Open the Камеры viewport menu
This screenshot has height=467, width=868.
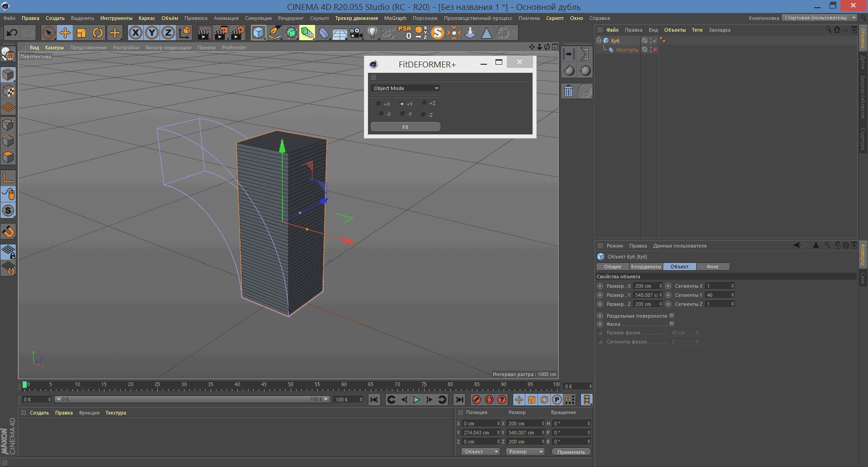(x=54, y=48)
